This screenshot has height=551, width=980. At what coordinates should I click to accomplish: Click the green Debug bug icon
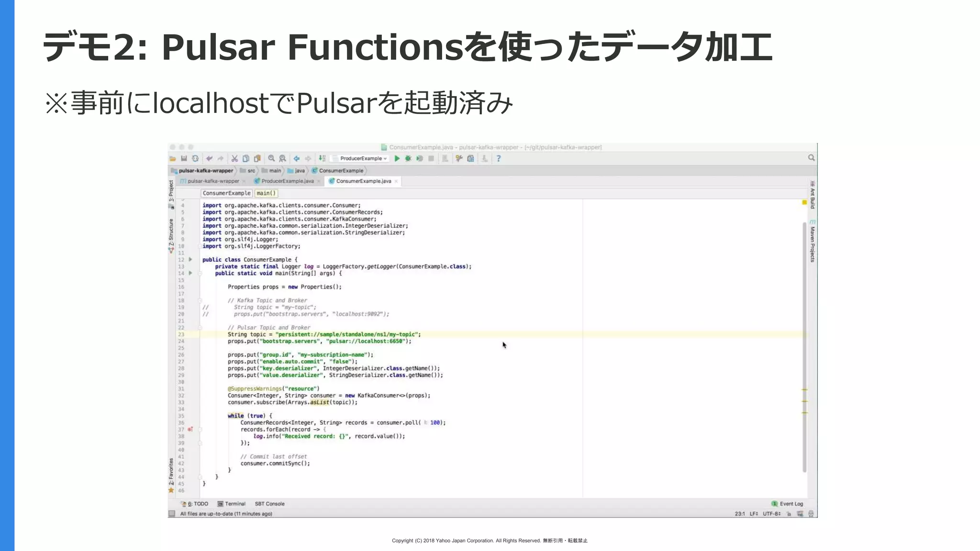click(x=408, y=158)
